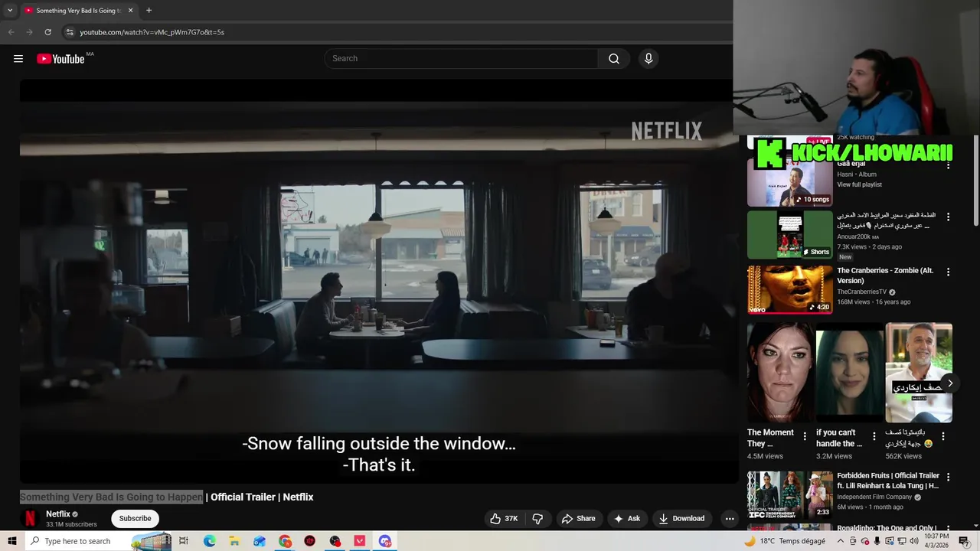Open options for The Moment They short
Viewport: 980px width, 551px height.
coord(805,436)
